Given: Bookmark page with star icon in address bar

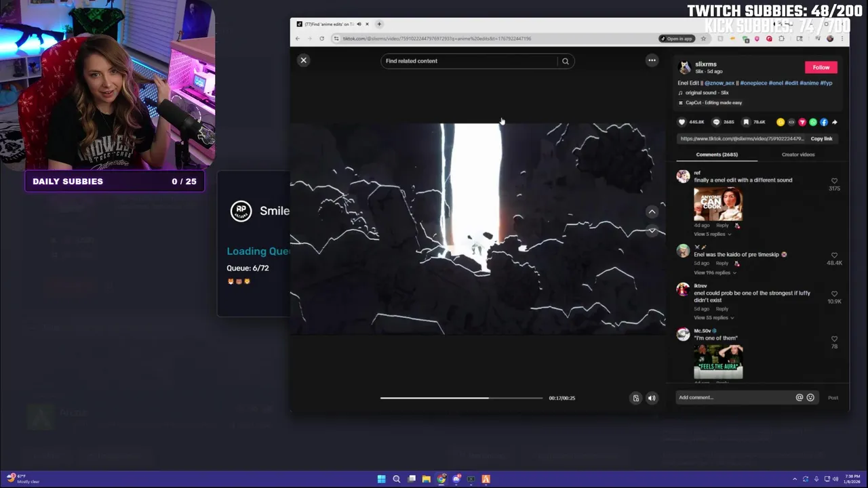Looking at the screenshot, I should 703,39.
